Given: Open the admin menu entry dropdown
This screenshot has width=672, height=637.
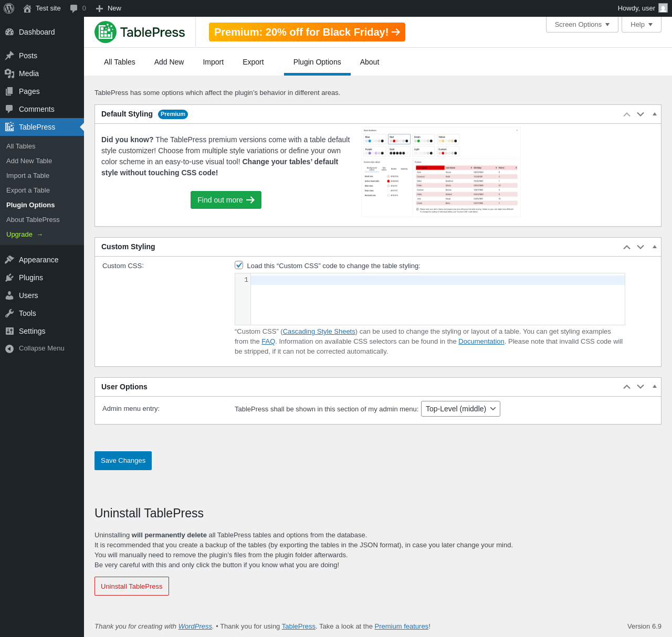Looking at the screenshot, I should 460,409.
